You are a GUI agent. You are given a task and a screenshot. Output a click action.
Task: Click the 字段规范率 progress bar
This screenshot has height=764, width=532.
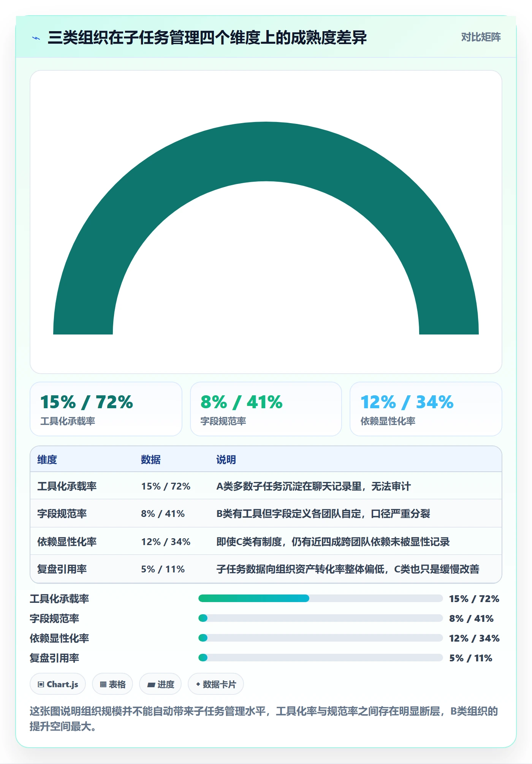point(320,618)
